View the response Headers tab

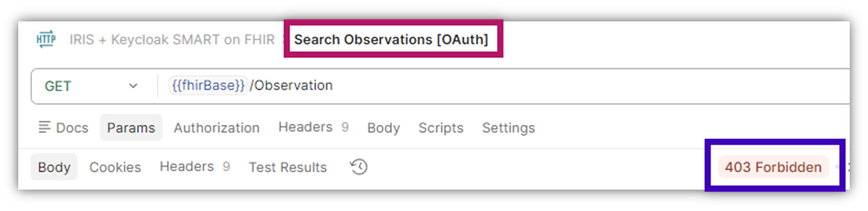[194, 167]
